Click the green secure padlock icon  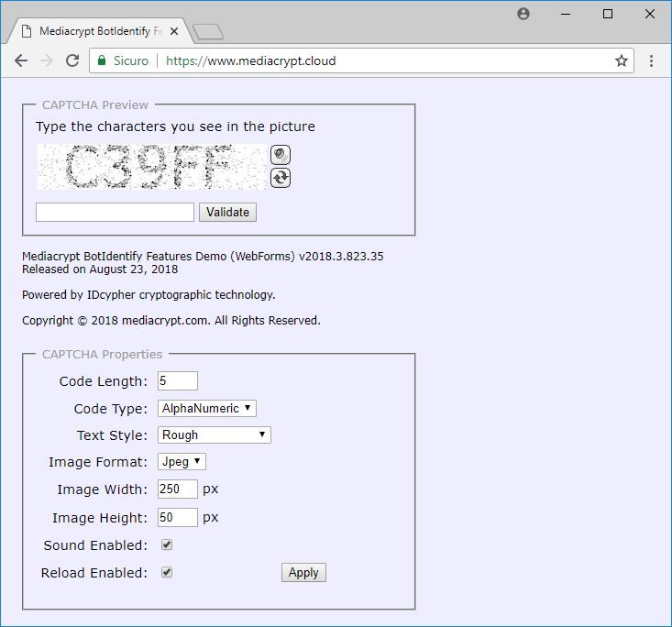102,60
